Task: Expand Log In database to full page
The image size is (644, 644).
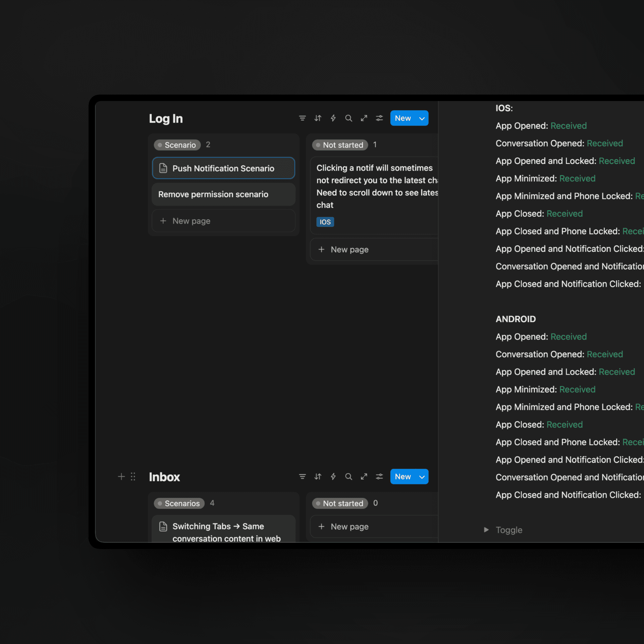Action: point(364,118)
